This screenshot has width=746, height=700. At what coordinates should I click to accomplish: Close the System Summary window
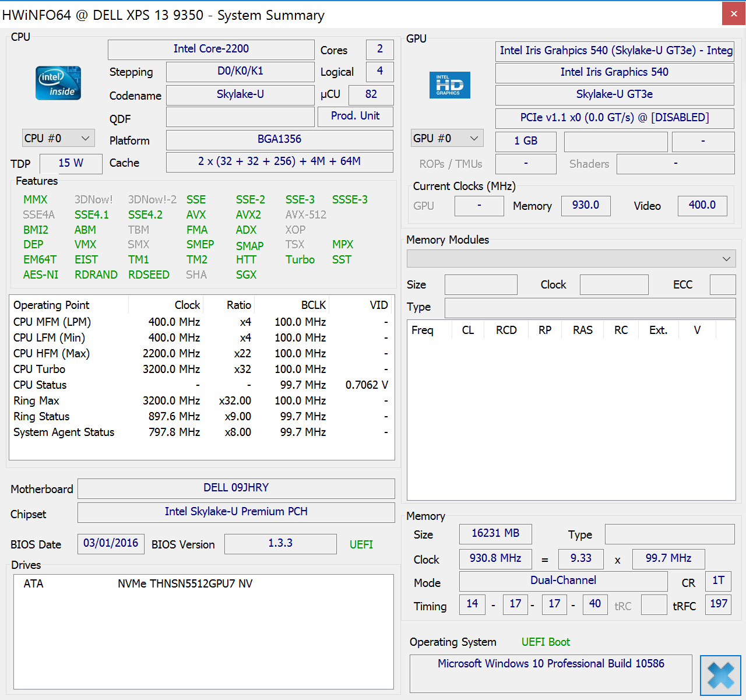(734, 13)
